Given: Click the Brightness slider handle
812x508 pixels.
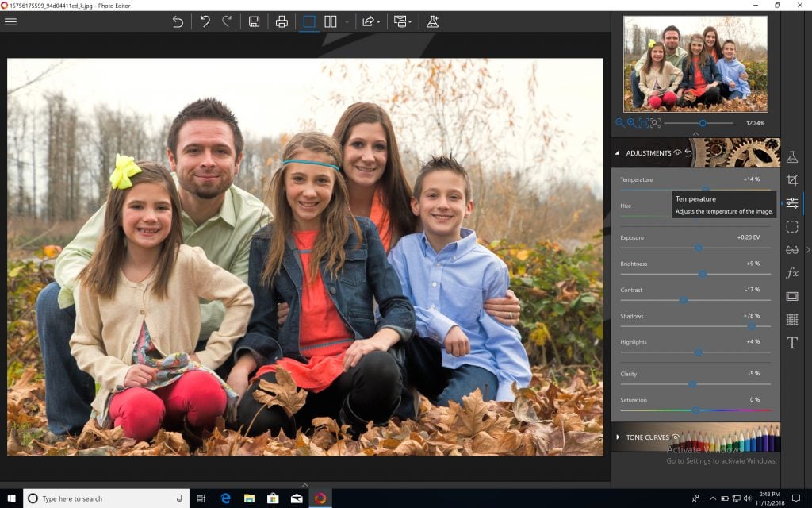Looking at the screenshot, I should (703, 274).
